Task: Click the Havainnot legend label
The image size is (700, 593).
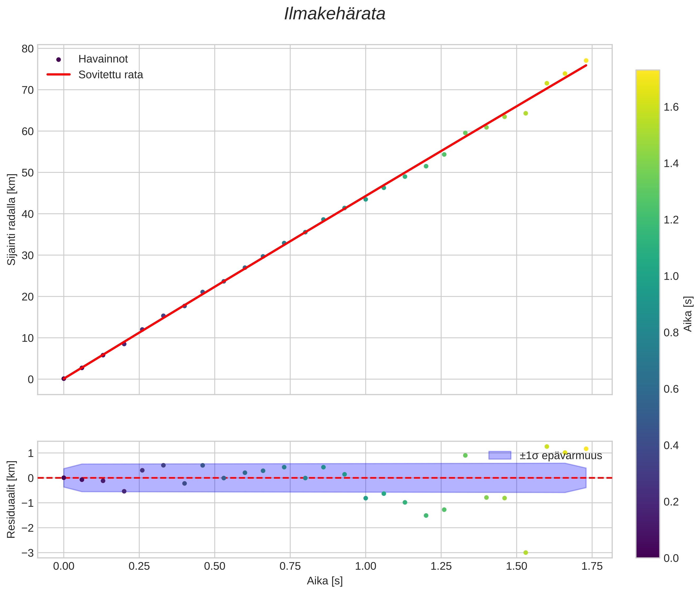Action: pos(103,59)
